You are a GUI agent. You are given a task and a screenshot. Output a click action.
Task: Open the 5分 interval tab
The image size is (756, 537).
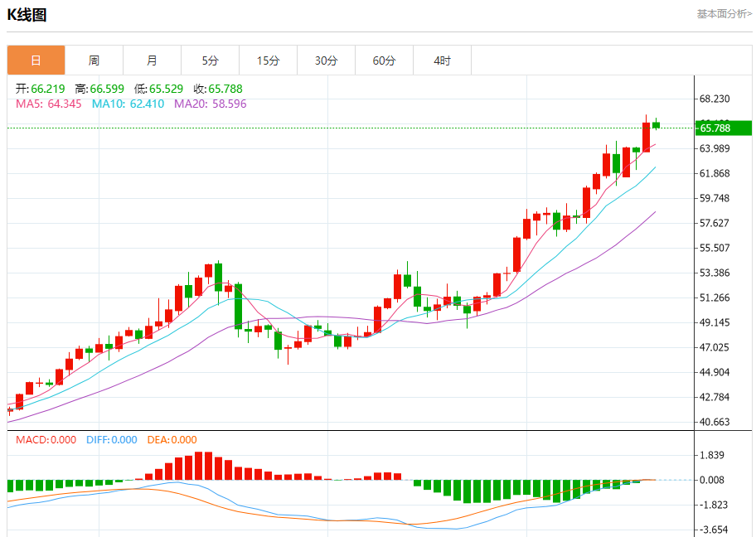210,60
